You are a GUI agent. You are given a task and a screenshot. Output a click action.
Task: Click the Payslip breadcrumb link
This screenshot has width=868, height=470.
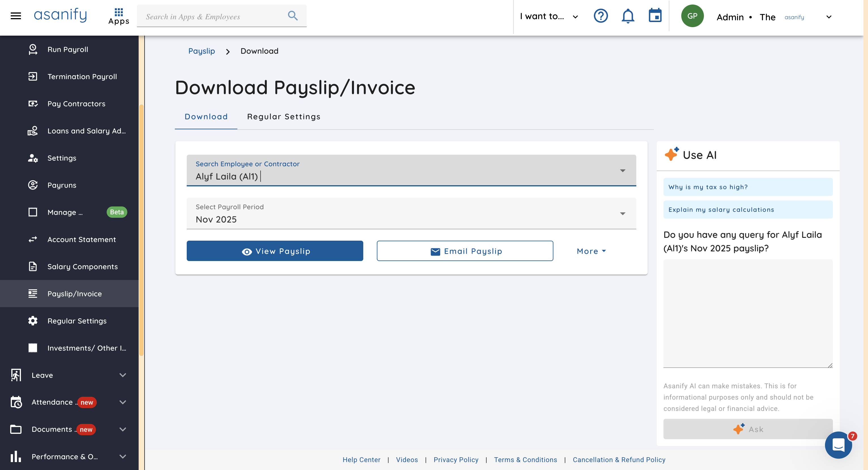pos(201,51)
